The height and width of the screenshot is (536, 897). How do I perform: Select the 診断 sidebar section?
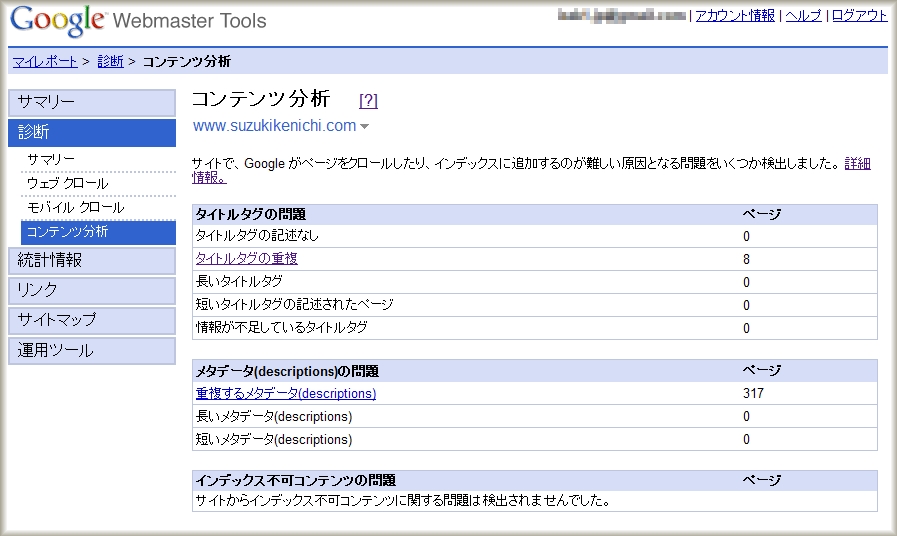click(92, 132)
